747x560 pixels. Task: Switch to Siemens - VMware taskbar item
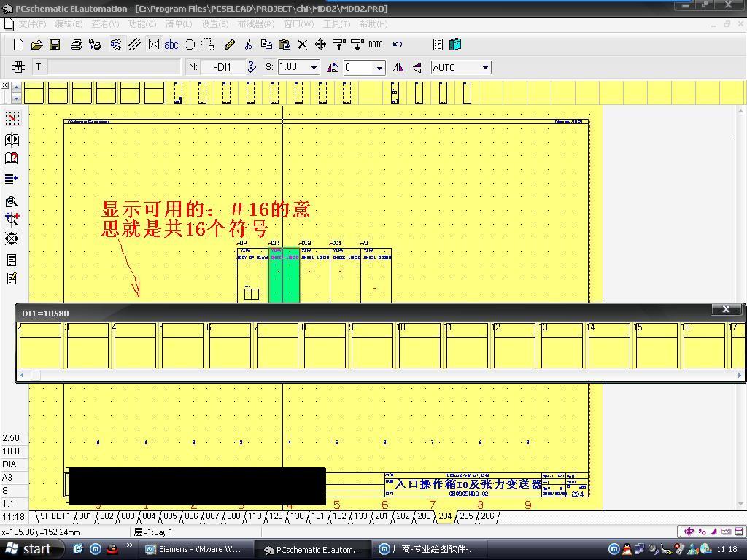click(x=195, y=549)
